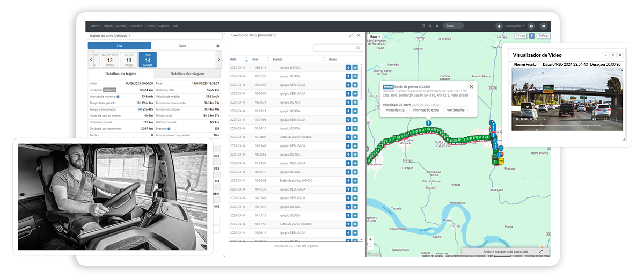Zoom in on the map
The height and width of the screenshot is (278, 644).
tap(370, 239)
